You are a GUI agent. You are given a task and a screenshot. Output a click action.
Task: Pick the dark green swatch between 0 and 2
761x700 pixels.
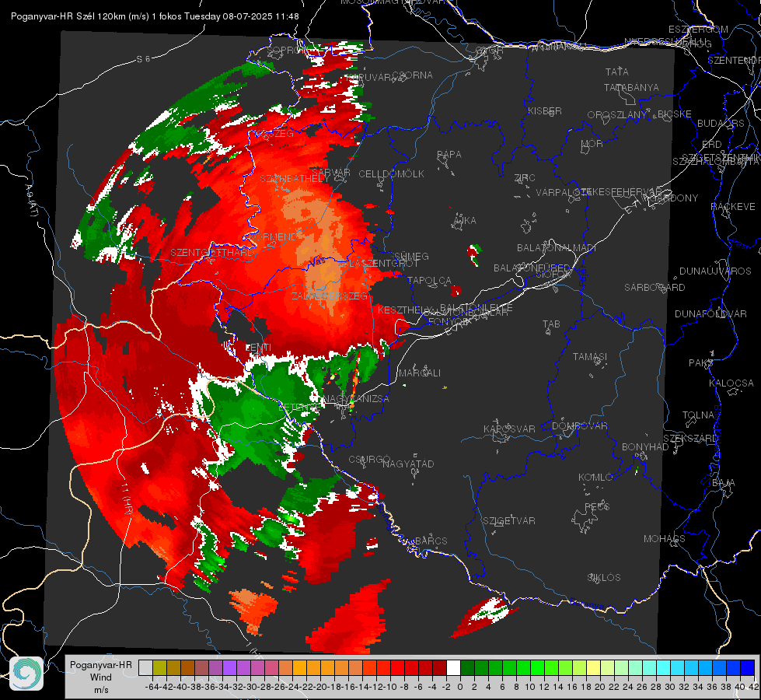click(x=467, y=668)
